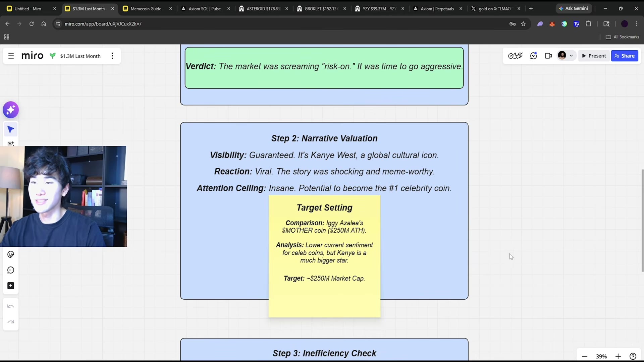Open Miro AI sparkle assistant button
The width and height of the screenshot is (644, 362).
(11, 110)
